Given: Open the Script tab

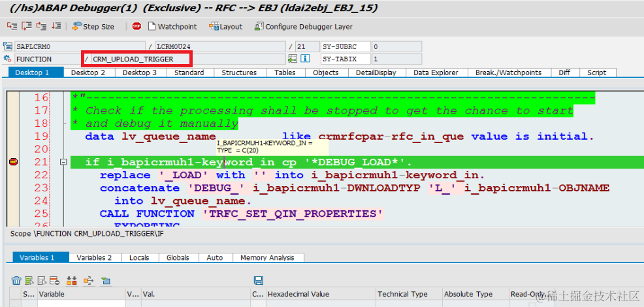Looking at the screenshot, I should pyautogui.click(x=596, y=73).
